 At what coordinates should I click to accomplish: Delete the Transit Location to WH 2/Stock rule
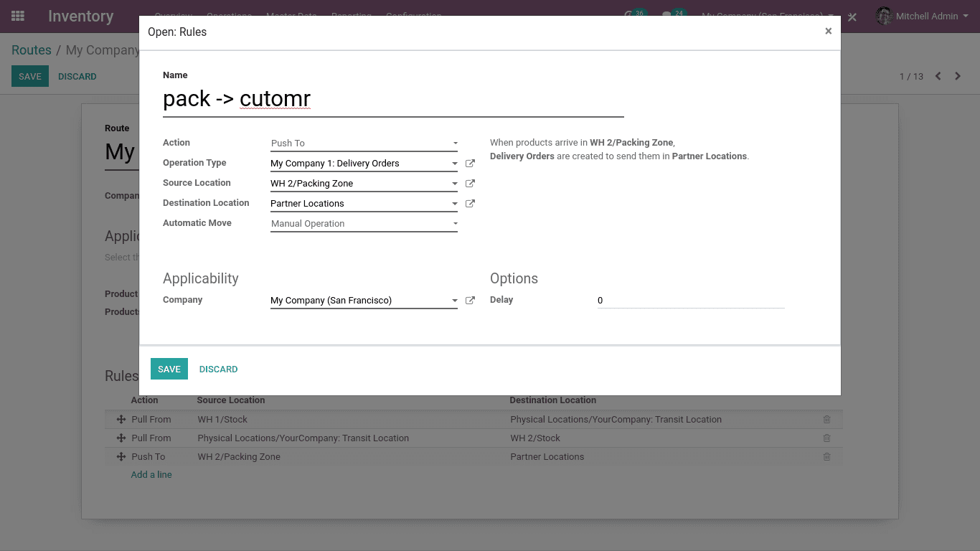pos(826,438)
